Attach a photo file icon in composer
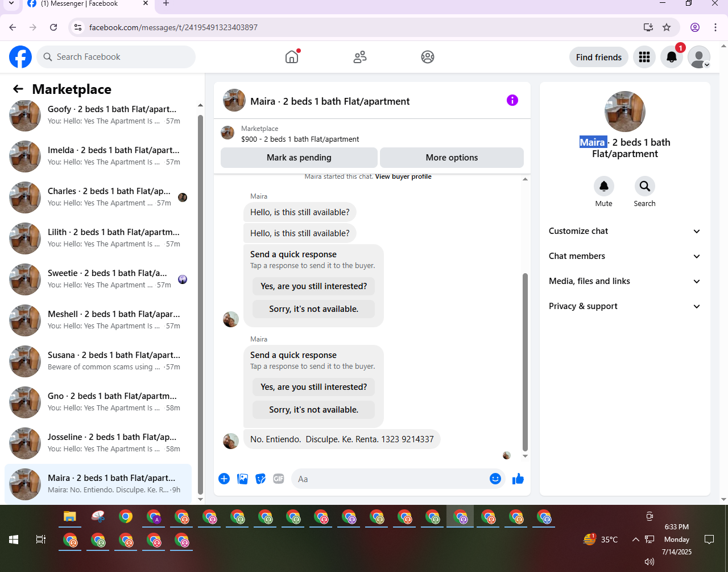Viewport: 728px width, 572px height. (243, 479)
